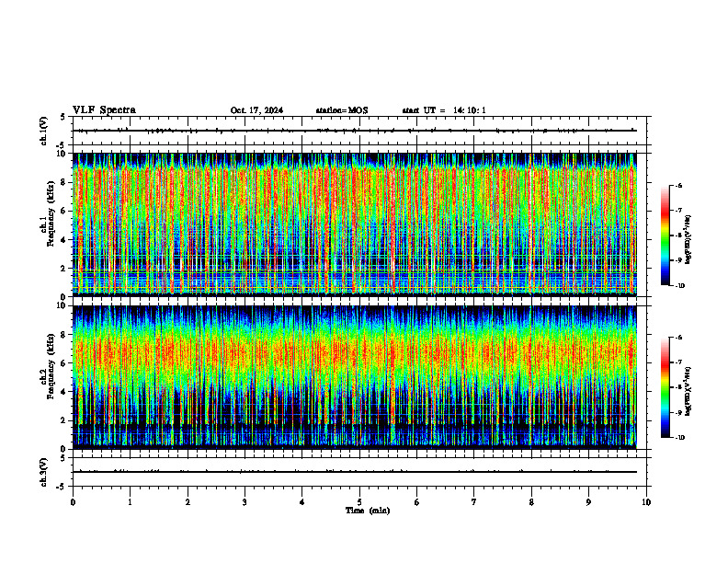
Task: Click time axis tick label "7"
Action: 474,502
